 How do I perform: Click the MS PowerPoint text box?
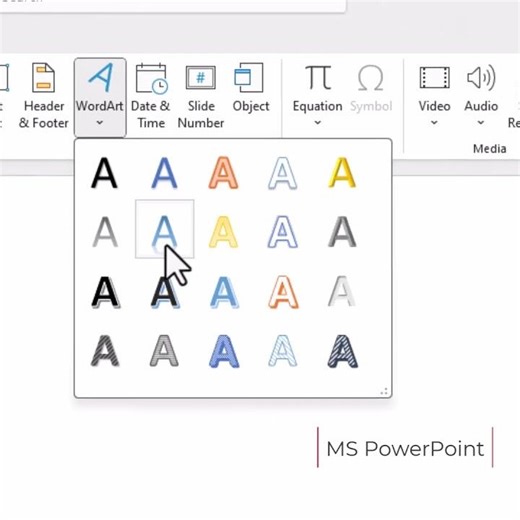[x=405, y=448]
